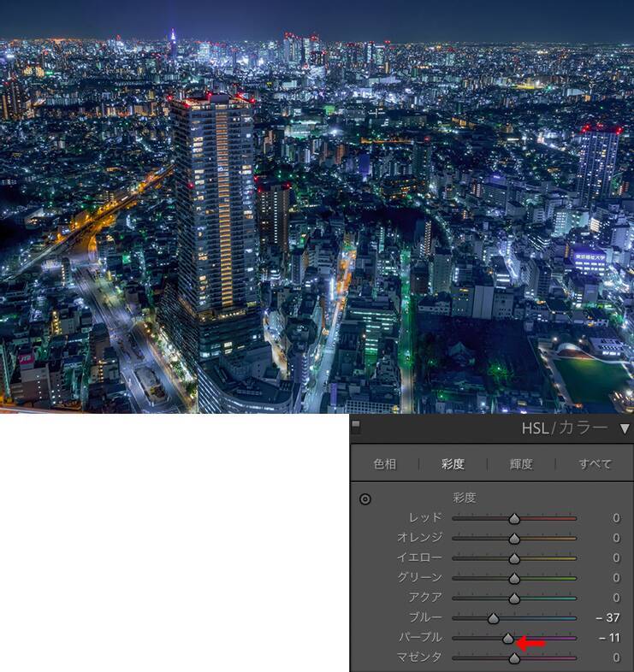Select the 彩度 tab
Viewport: 634px width, 672px height.
(x=453, y=464)
